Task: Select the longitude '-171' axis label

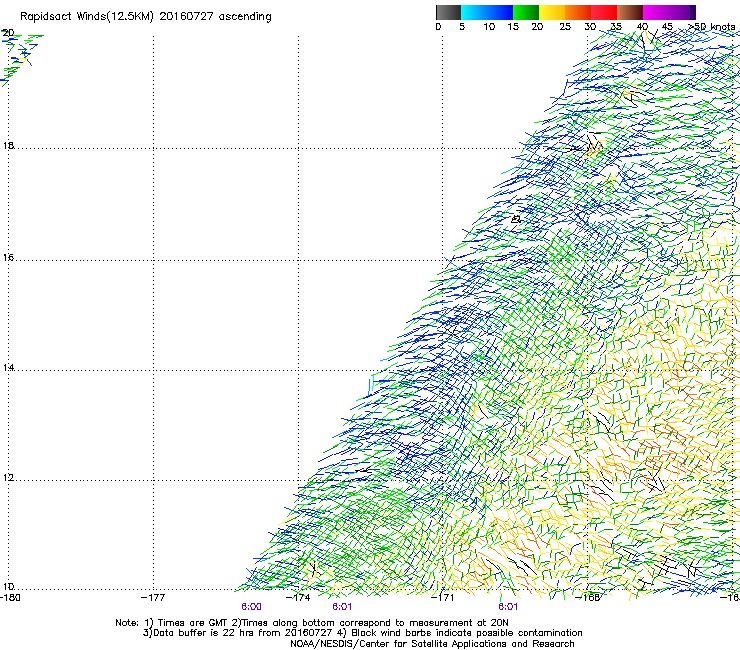Action: (x=443, y=598)
